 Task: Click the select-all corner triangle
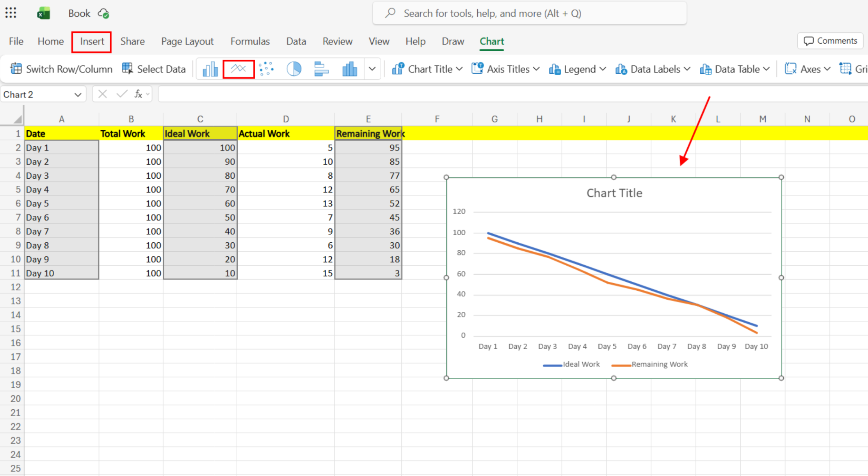click(18, 119)
